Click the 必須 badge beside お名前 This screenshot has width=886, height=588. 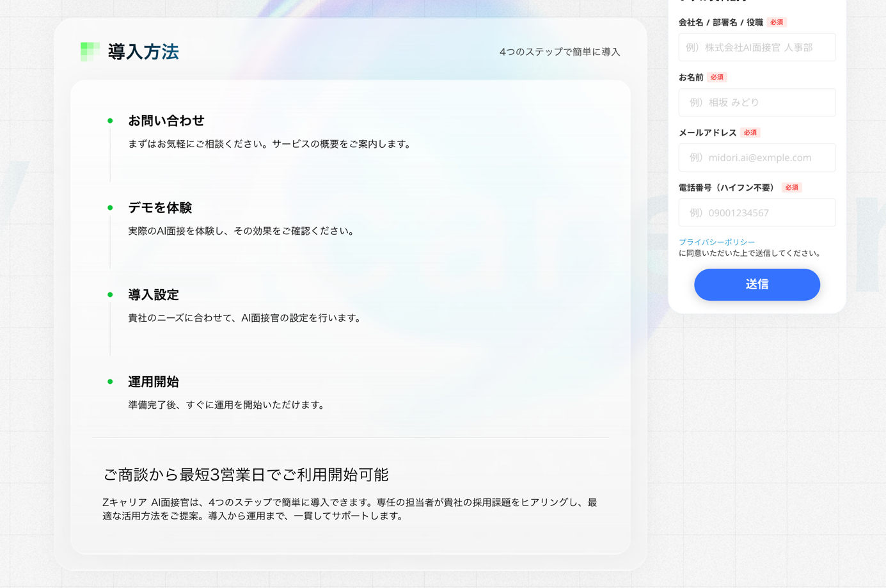tap(716, 77)
